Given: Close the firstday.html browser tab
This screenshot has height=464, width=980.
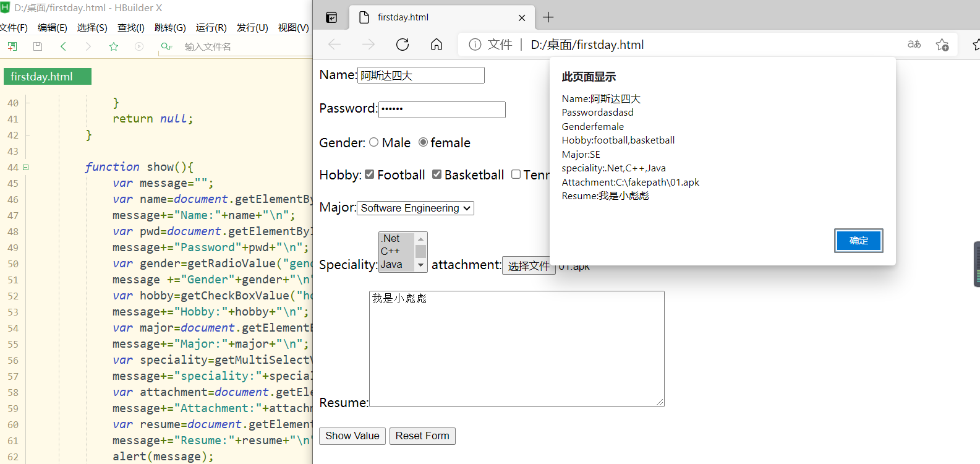Looking at the screenshot, I should pos(522,17).
